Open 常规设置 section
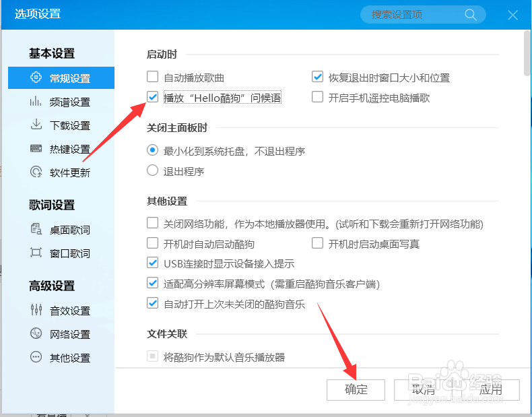 point(61,77)
